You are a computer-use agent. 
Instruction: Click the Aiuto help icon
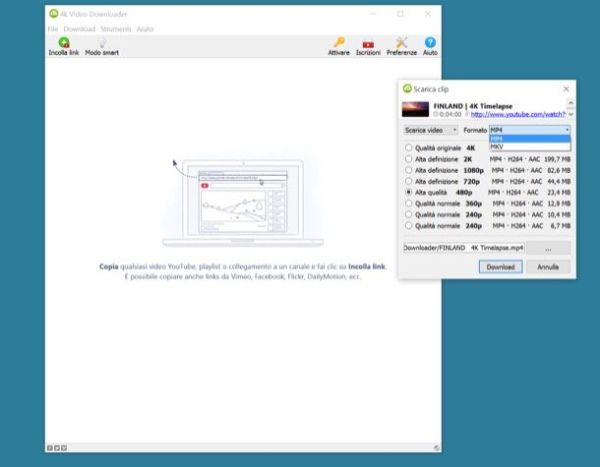click(x=430, y=43)
